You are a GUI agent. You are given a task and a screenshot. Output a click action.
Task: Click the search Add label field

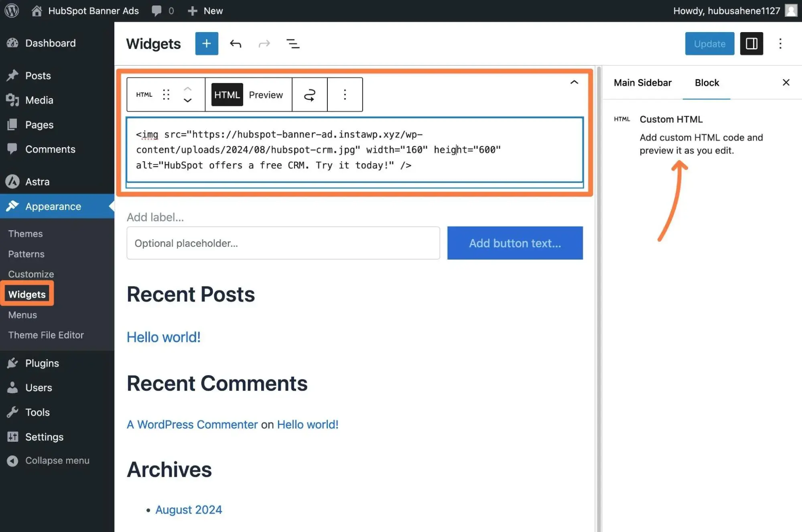pyautogui.click(x=155, y=217)
